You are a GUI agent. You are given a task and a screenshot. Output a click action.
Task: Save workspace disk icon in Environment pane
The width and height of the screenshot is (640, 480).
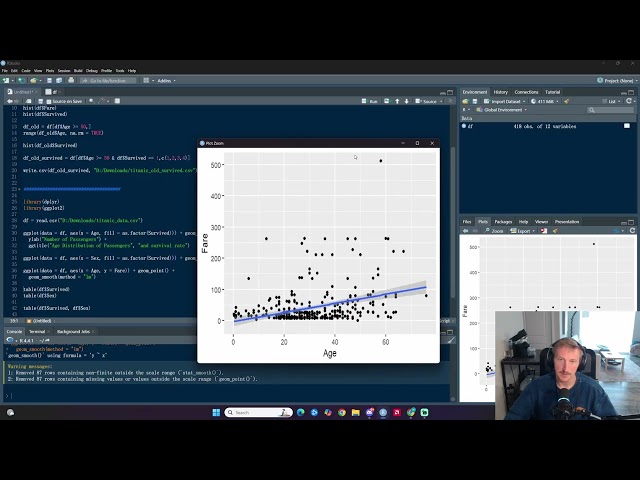pos(475,101)
